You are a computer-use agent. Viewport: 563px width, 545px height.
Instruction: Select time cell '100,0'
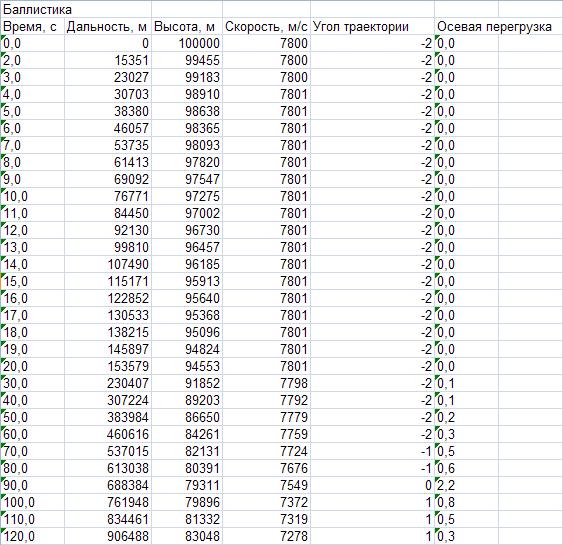pyautogui.click(x=33, y=502)
